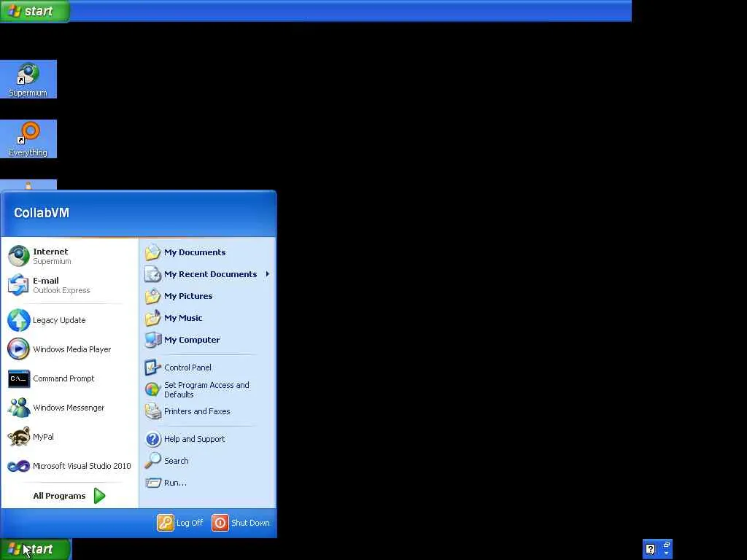Expand My Recent Documents submenu arrow
This screenshot has width=747, height=560.
tap(268, 274)
